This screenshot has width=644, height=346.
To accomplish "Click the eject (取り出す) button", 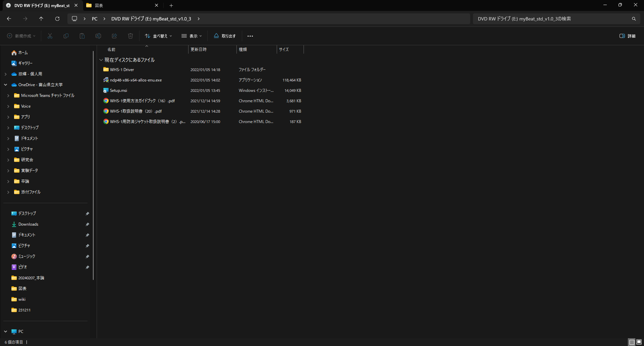I will 225,36.
